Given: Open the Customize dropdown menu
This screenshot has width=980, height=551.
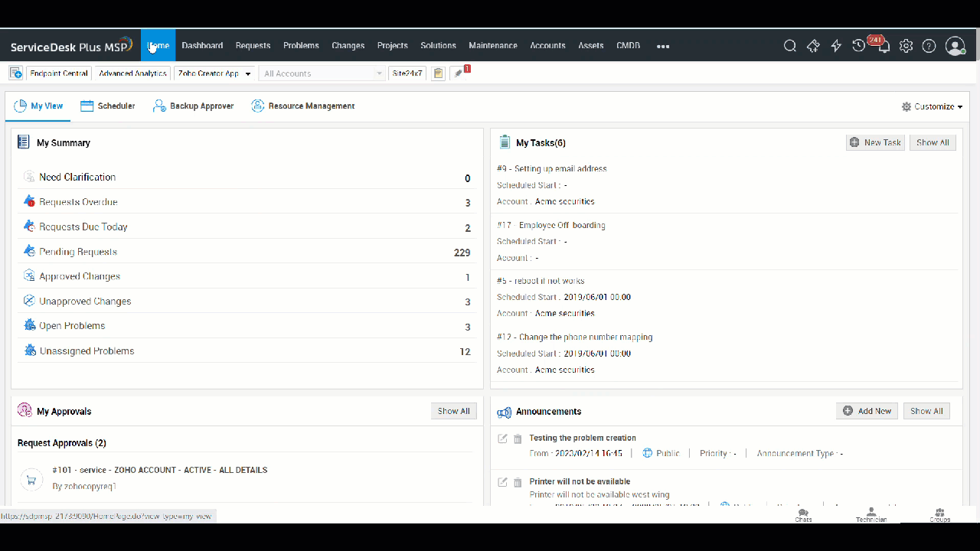Looking at the screenshot, I should click(932, 106).
